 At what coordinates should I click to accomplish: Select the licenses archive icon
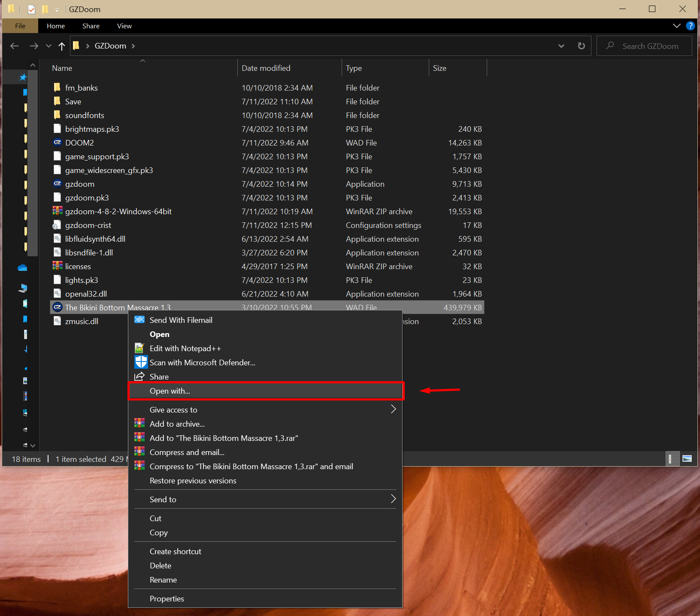tap(58, 266)
